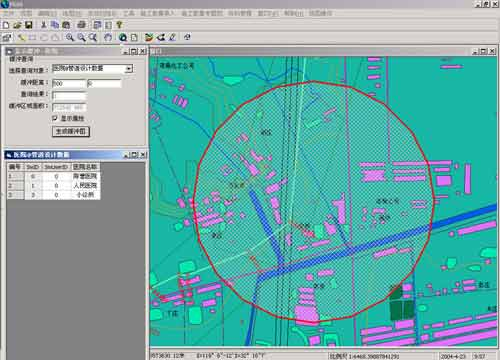Save using the floppy disk icon
Screen dimensions: 500x360
tap(29, 25)
